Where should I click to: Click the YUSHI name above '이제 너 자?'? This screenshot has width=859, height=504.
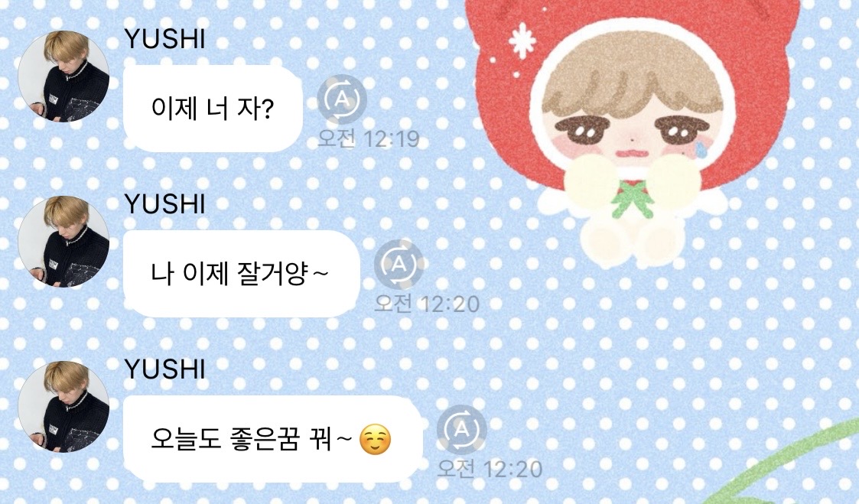pos(165,39)
